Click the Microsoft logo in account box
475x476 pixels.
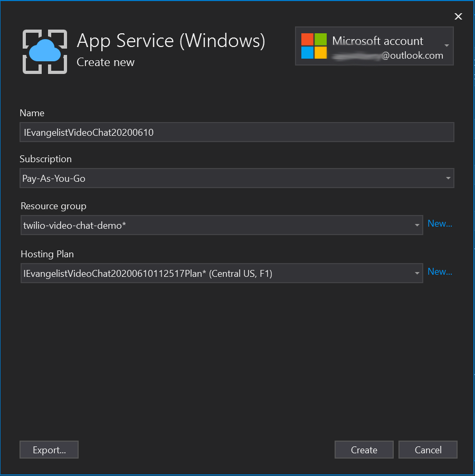[314, 46]
